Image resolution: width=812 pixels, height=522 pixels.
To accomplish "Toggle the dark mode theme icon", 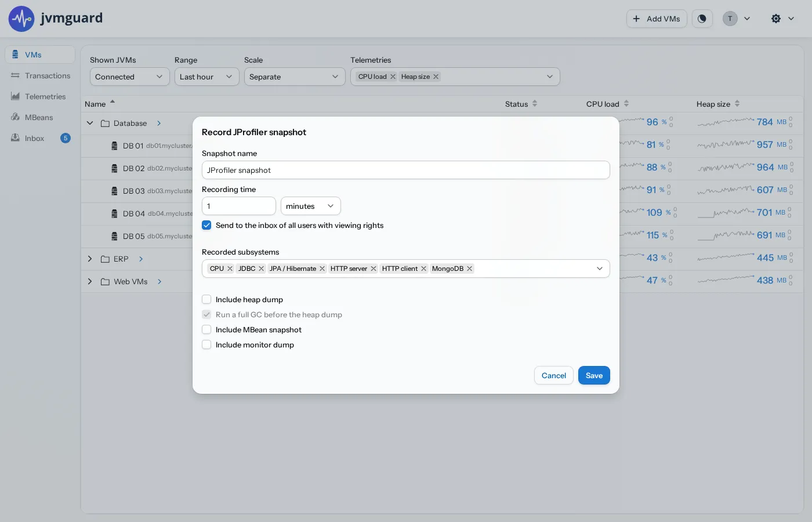I will point(702,19).
